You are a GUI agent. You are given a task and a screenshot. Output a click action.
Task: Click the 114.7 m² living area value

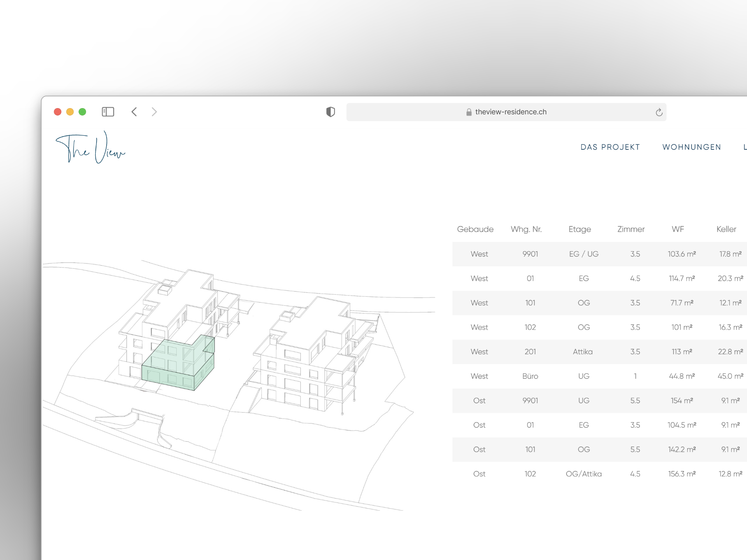(682, 278)
